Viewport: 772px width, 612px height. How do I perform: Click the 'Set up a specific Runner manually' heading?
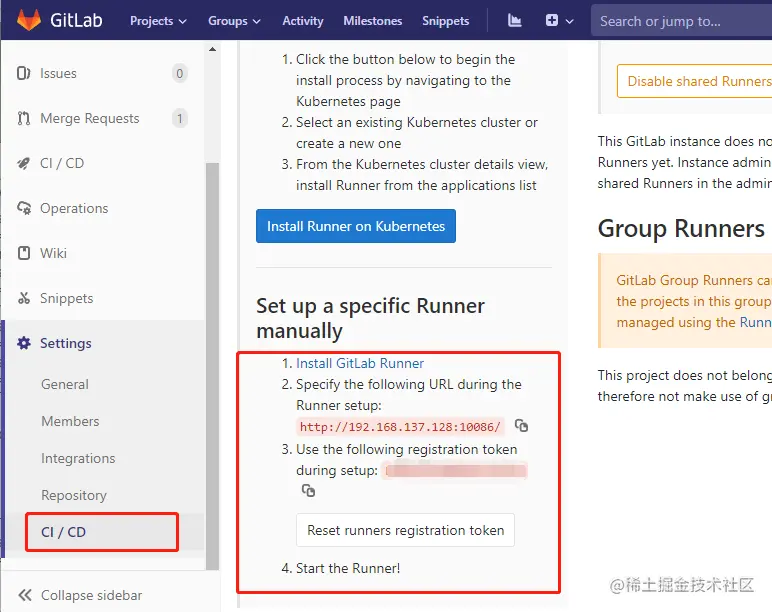(x=370, y=318)
